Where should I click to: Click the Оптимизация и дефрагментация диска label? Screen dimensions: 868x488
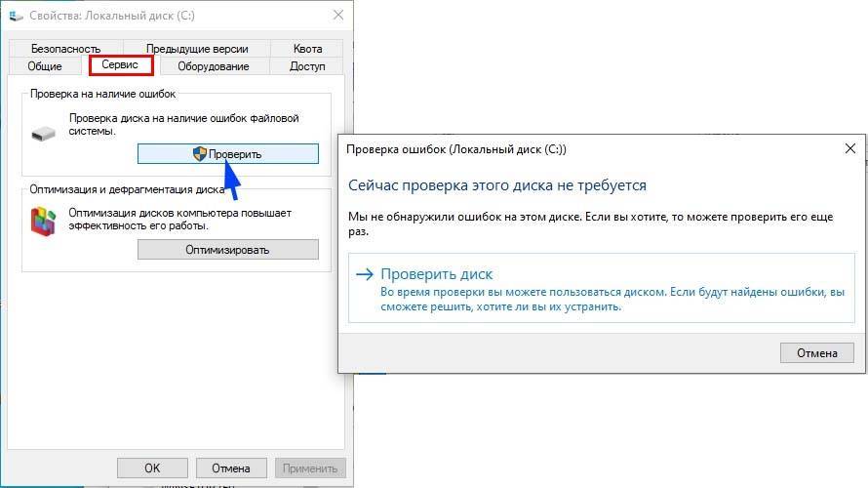coord(128,189)
